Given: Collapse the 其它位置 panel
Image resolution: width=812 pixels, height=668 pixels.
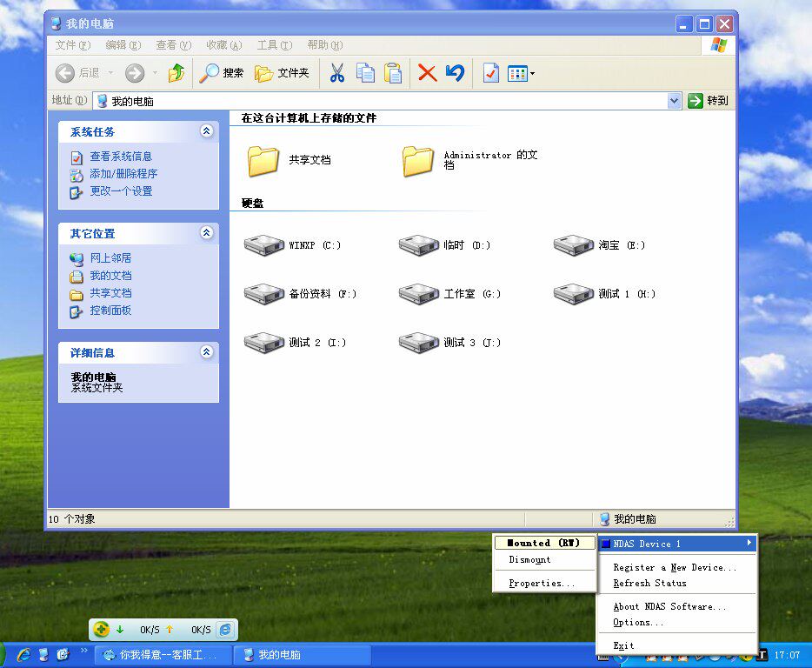Looking at the screenshot, I should click(207, 233).
